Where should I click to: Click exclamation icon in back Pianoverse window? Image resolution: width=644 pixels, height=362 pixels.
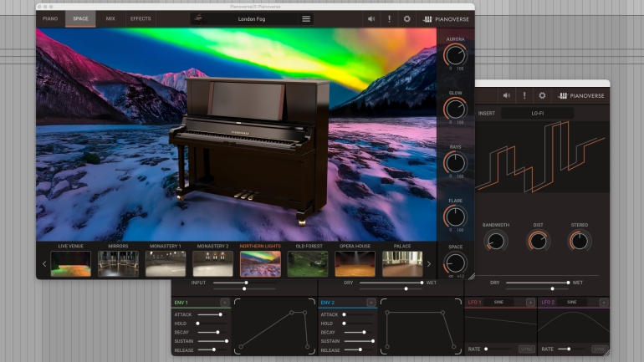[x=524, y=95]
